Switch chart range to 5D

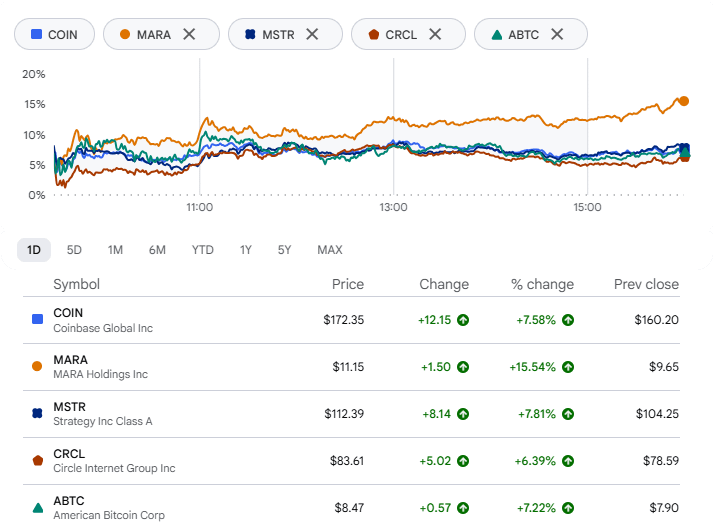(74, 250)
